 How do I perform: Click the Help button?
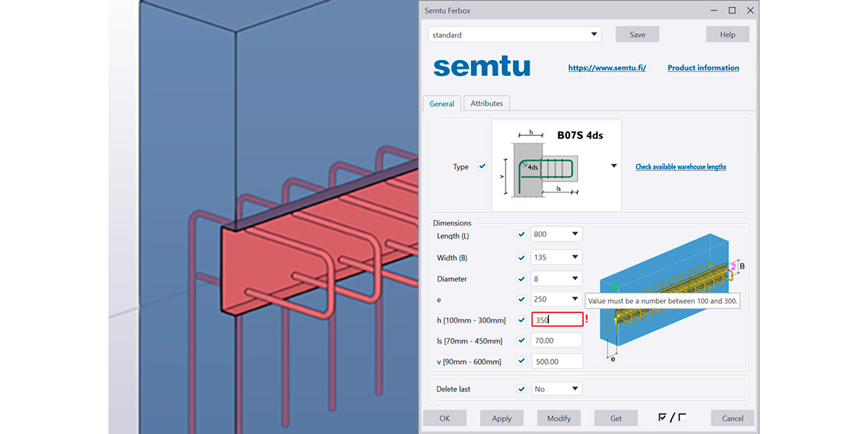coord(728,35)
